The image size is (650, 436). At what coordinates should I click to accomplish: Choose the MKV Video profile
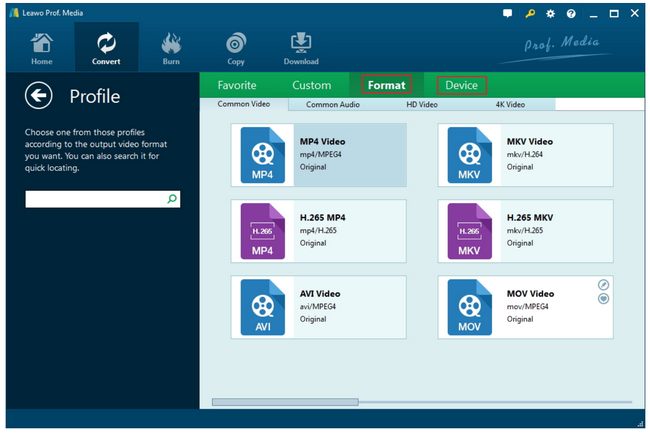pos(525,155)
